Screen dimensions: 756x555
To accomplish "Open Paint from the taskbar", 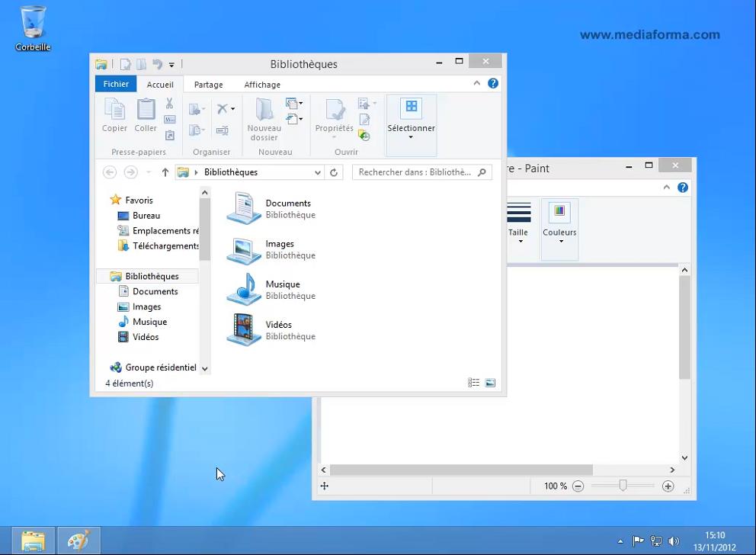I will coord(78,541).
